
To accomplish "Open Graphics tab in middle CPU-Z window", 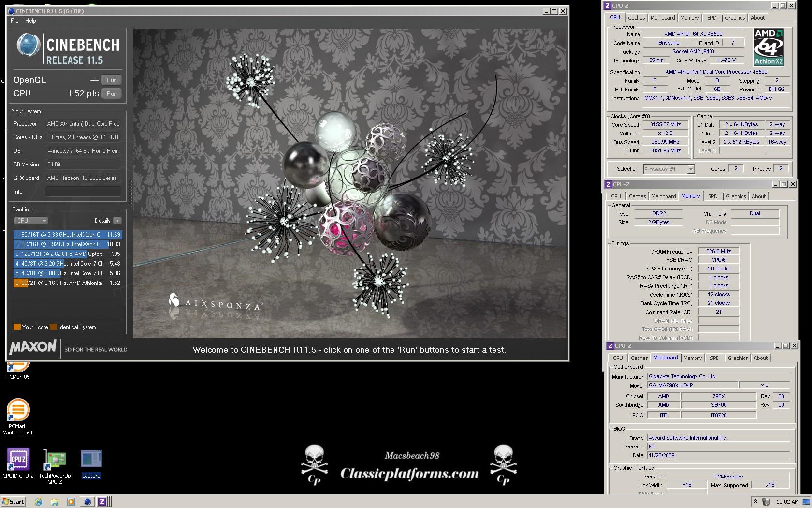I will (736, 196).
